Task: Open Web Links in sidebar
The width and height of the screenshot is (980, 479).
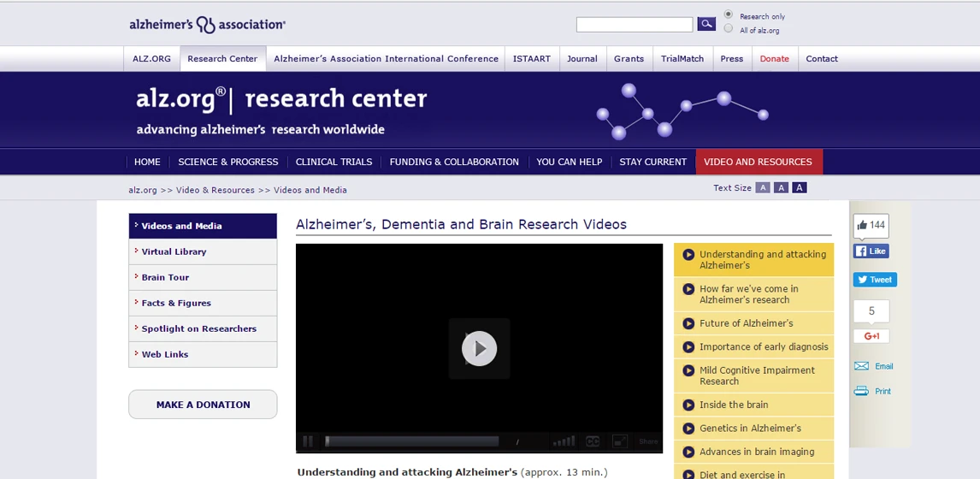Action: [x=204, y=355]
